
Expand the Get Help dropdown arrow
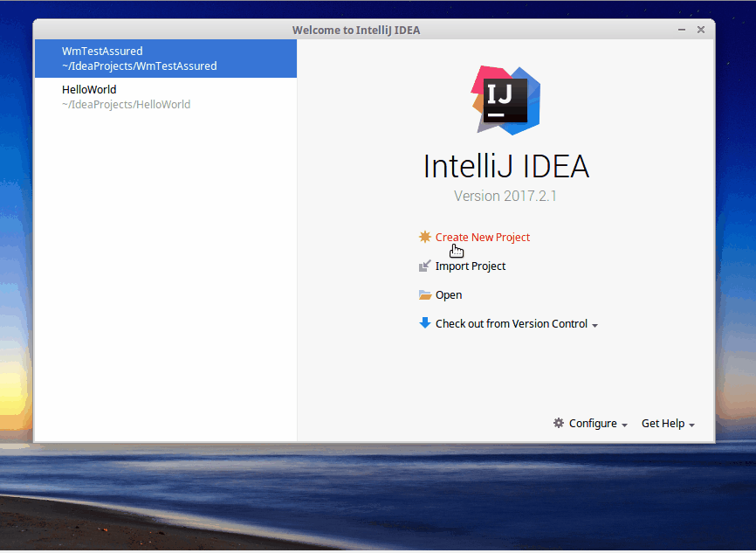click(x=692, y=425)
